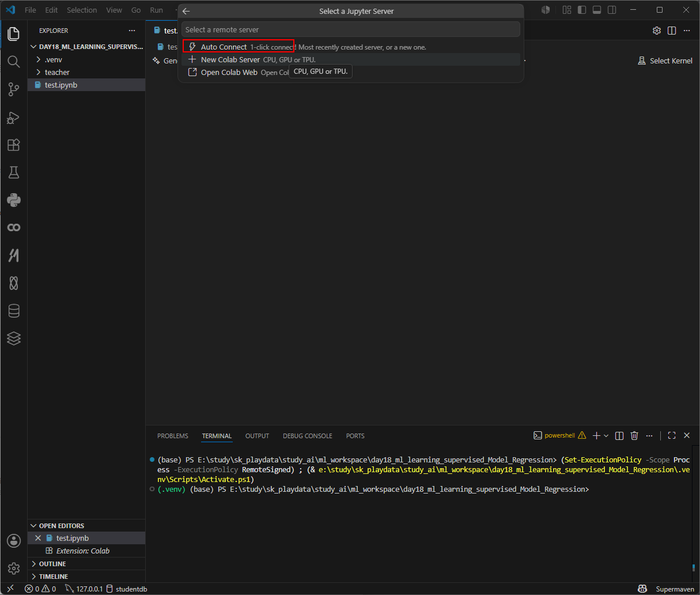The width and height of the screenshot is (700, 595).
Task: Choose Open Colab Web option
Action: click(x=351, y=72)
